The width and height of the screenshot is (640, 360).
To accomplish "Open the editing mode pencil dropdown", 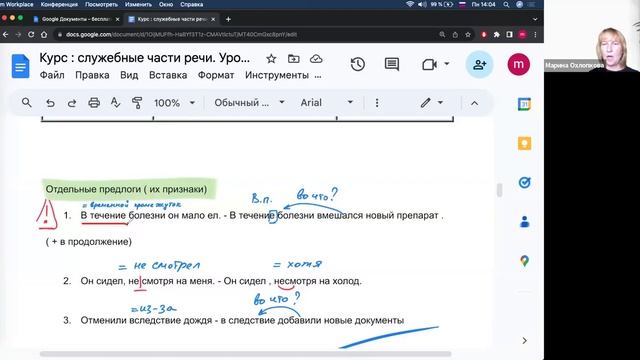I will [432, 102].
